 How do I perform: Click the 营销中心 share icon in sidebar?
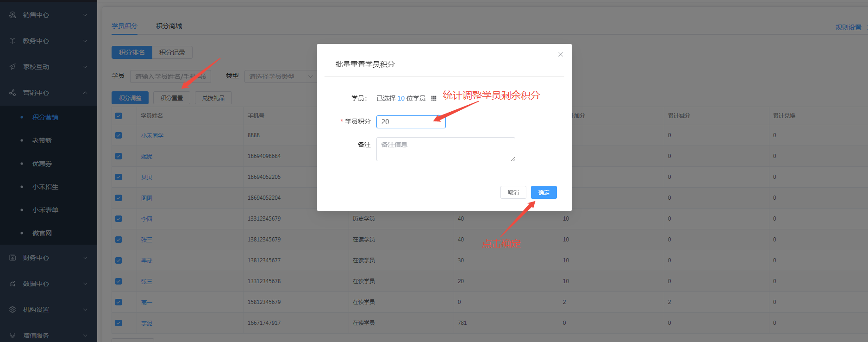(12, 93)
